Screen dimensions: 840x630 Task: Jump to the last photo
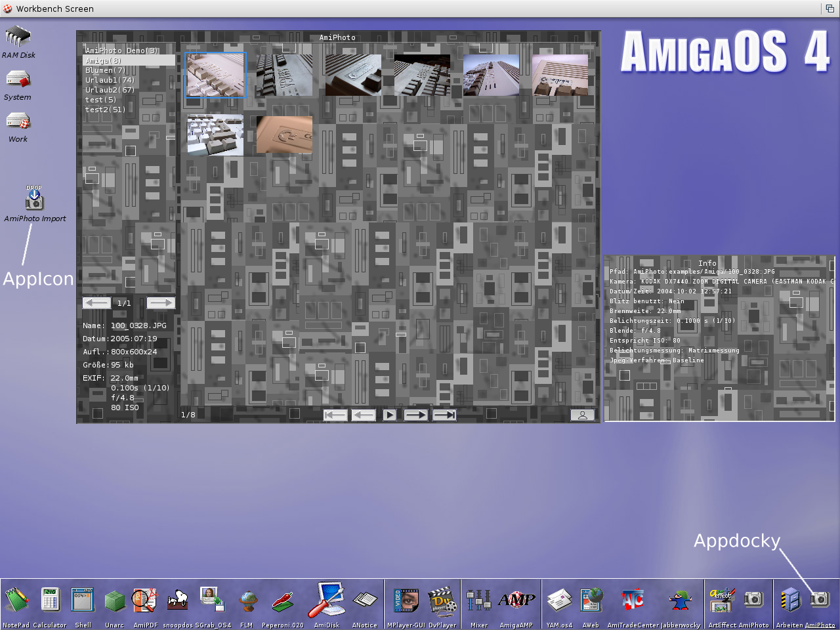point(444,415)
